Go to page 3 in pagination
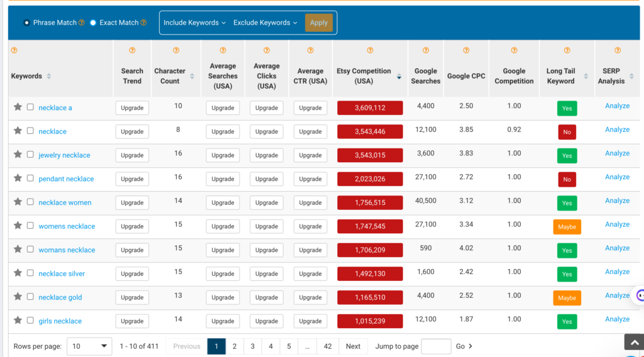This screenshot has width=644, height=357. [253, 346]
